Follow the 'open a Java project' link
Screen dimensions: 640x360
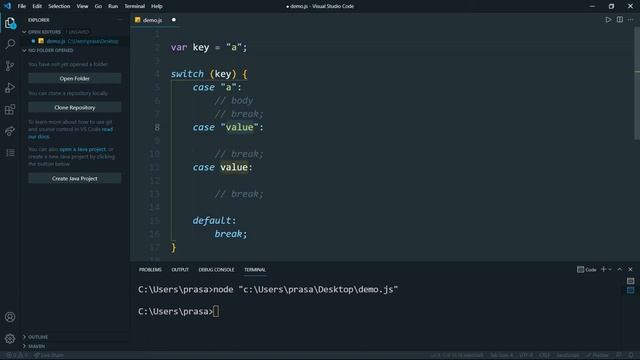click(x=82, y=149)
